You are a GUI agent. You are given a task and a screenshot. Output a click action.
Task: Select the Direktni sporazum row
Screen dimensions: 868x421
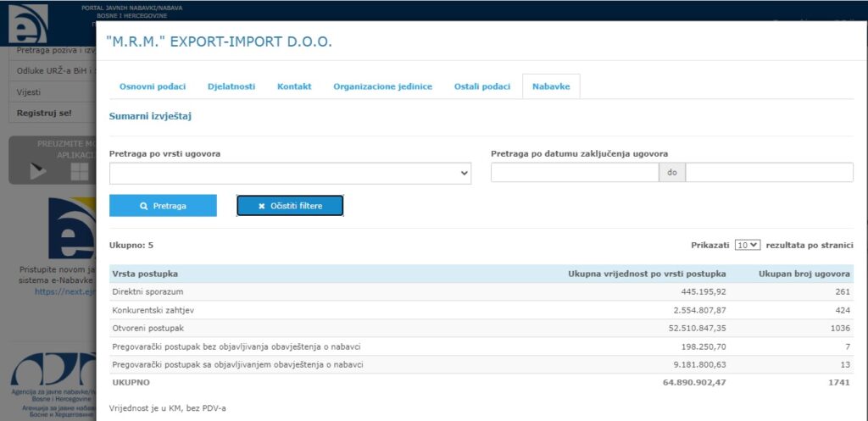(x=481, y=292)
